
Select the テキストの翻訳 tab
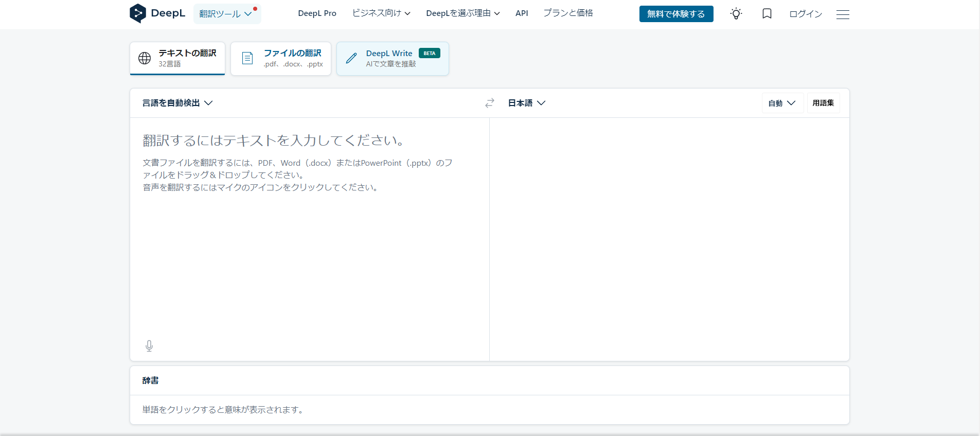click(x=177, y=58)
